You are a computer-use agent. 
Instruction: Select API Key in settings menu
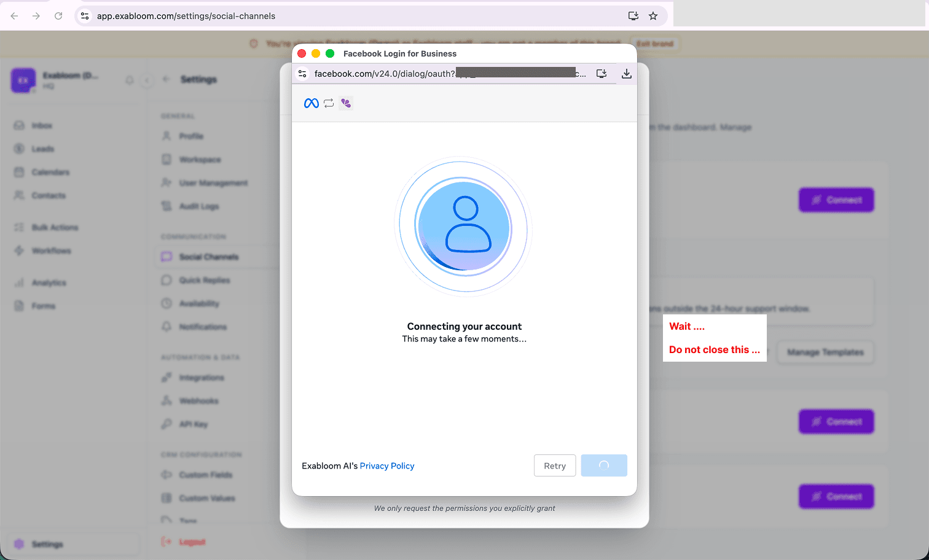click(x=193, y=424)
